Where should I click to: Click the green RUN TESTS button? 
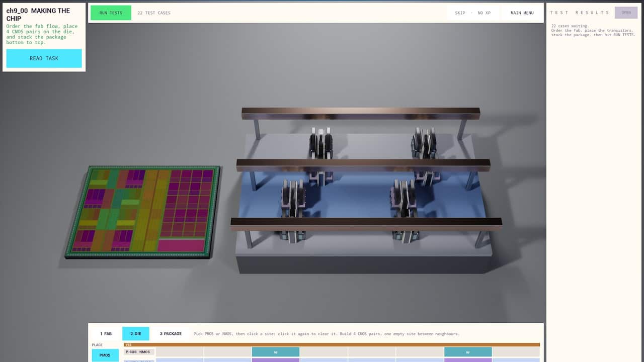pos(111,13)
